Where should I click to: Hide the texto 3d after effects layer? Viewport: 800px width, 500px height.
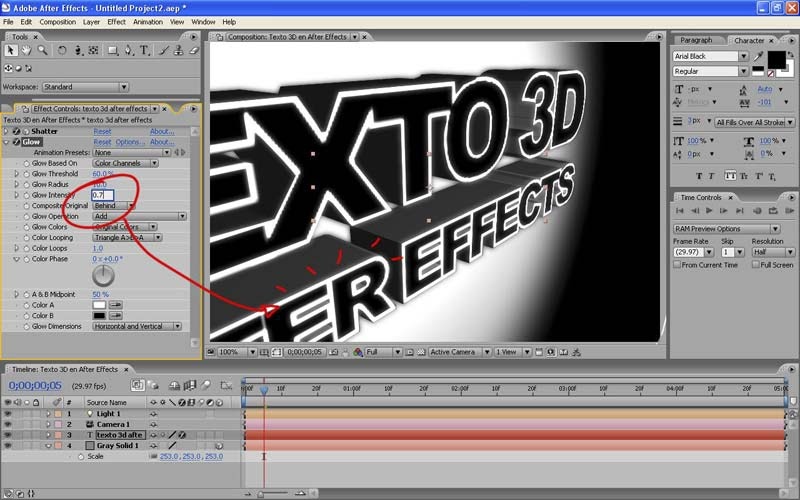(x=8, y=435)
